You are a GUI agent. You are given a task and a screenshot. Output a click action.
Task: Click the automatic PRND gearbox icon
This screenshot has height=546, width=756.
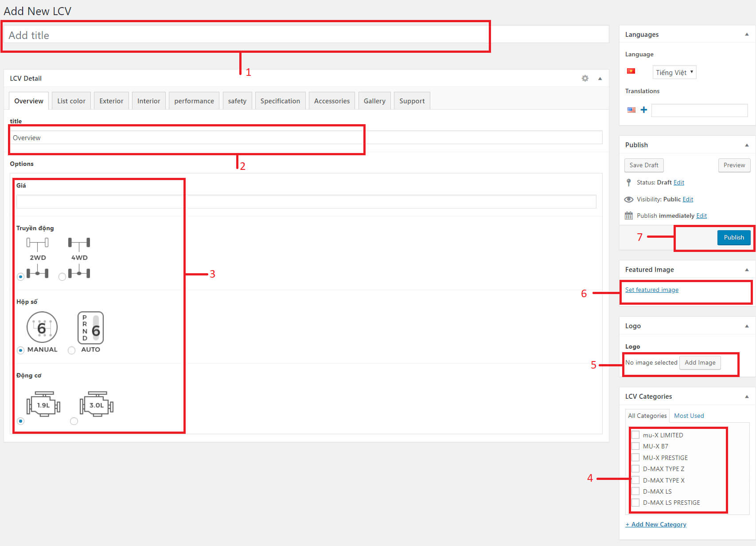click(90, 328)
